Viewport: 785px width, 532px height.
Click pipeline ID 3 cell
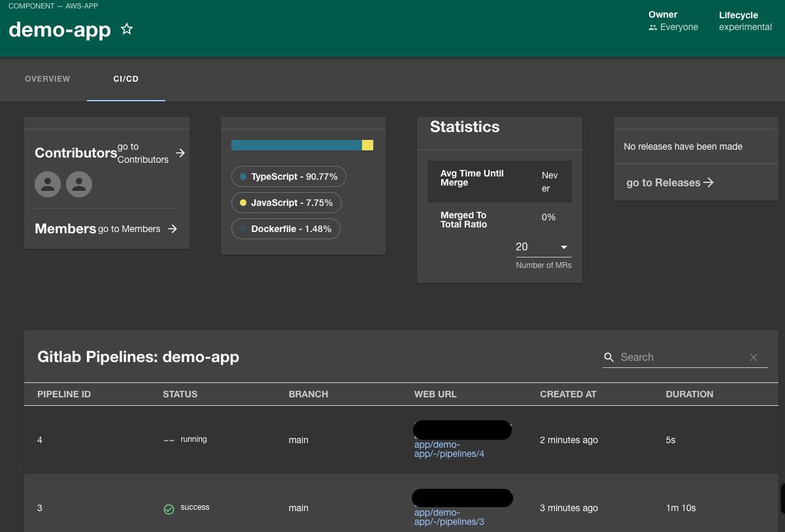40,508
